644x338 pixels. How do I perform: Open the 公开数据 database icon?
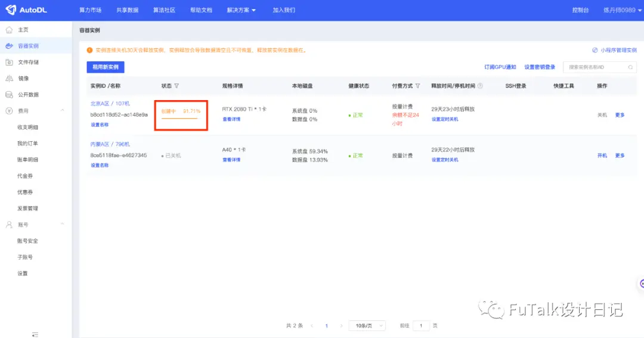click(x=9, y=94)
